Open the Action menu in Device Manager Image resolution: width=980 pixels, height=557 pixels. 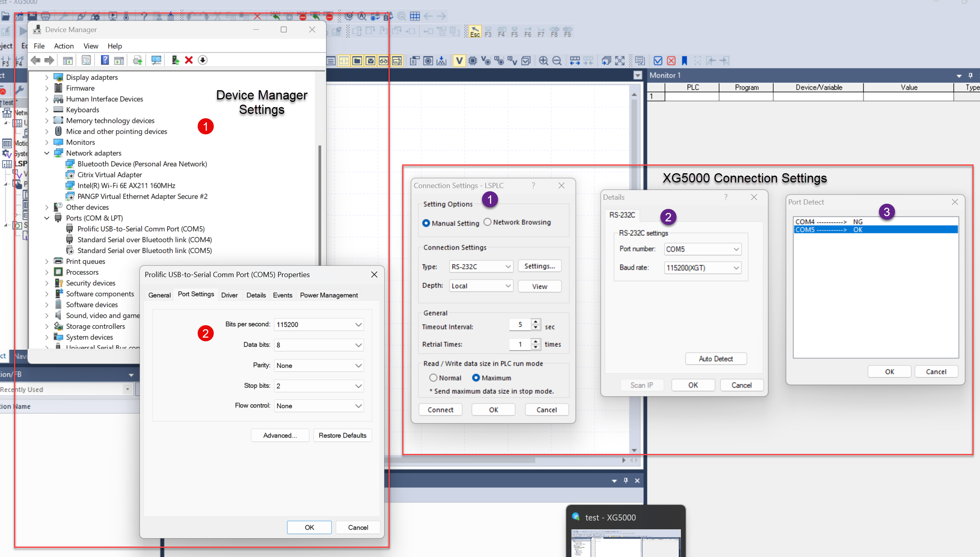(64, 46)
